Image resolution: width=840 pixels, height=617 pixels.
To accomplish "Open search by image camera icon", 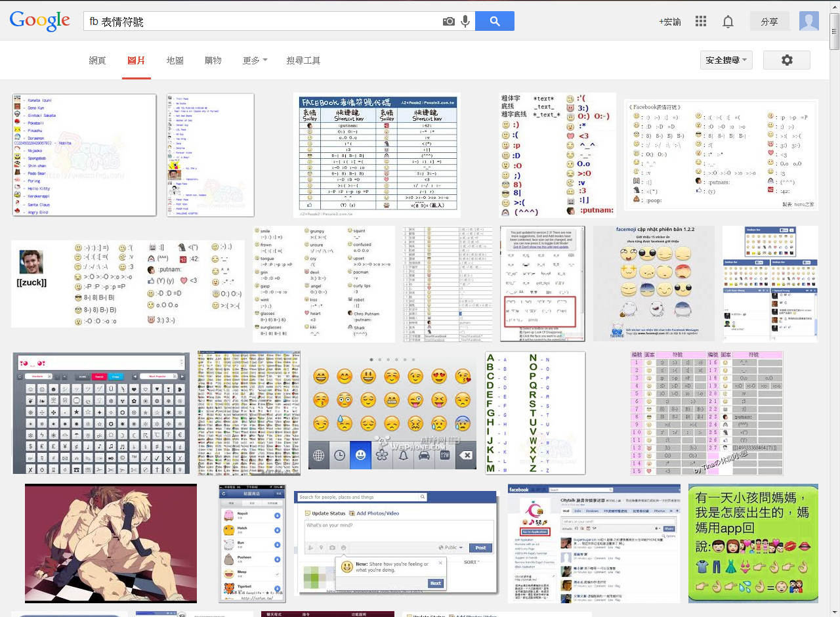I will (x=449, y=22).
